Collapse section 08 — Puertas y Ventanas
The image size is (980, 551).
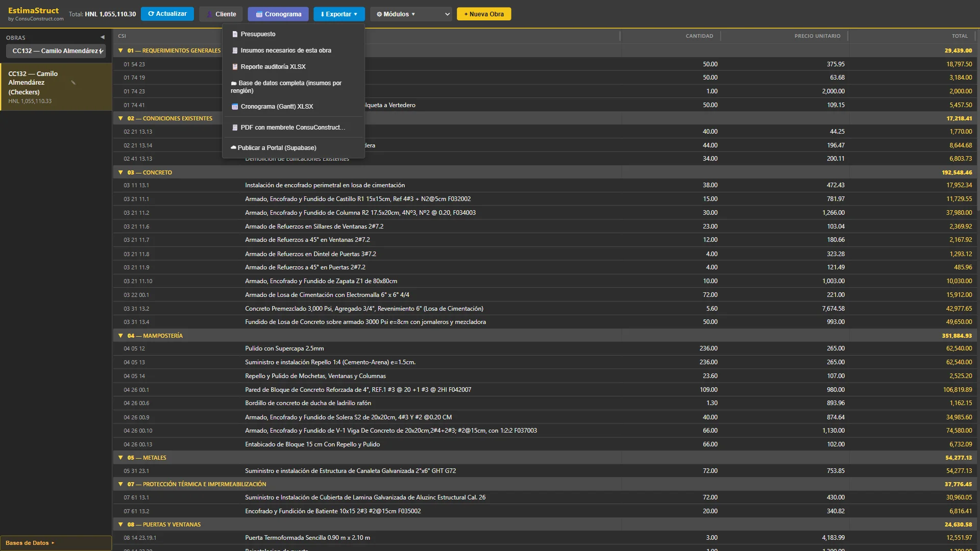[120, 524]
